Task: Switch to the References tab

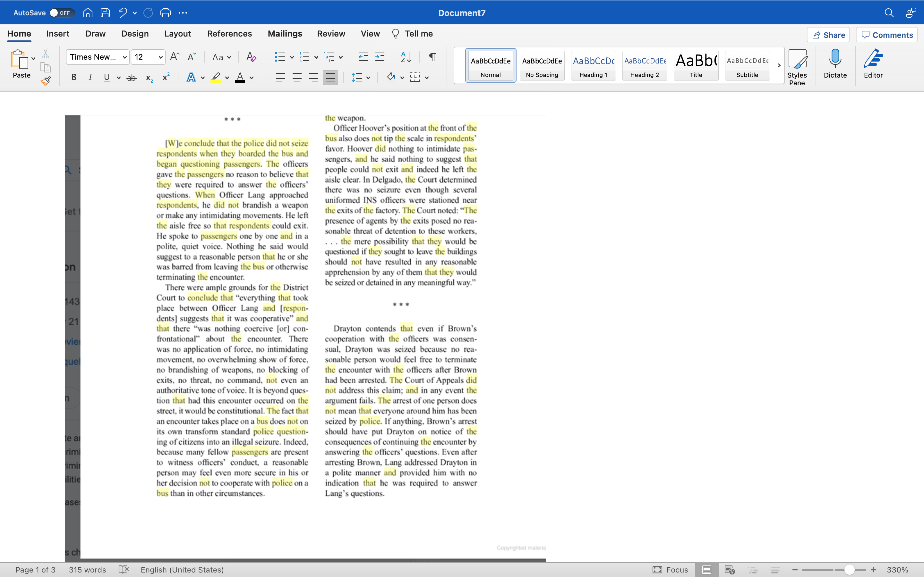Action: [229, 34]
